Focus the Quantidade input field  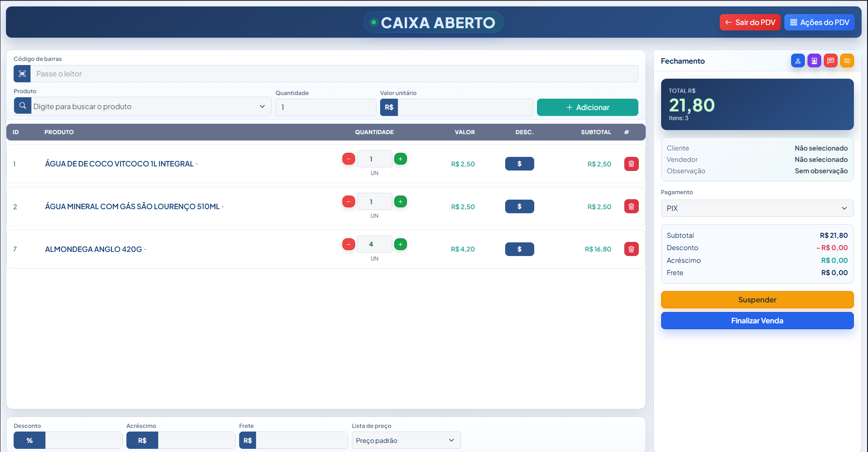pos(326,107)
